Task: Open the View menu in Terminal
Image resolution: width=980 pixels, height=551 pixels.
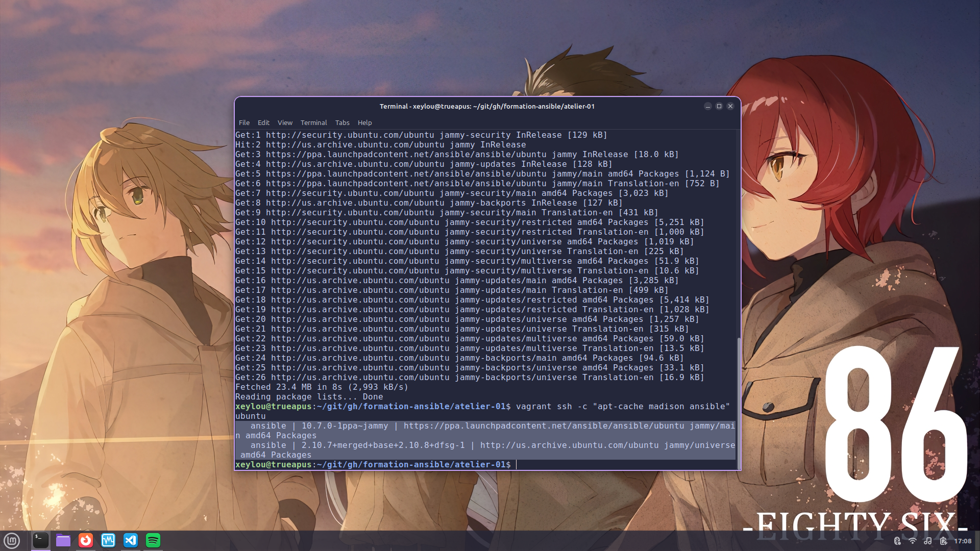Action: coord(285,122)
